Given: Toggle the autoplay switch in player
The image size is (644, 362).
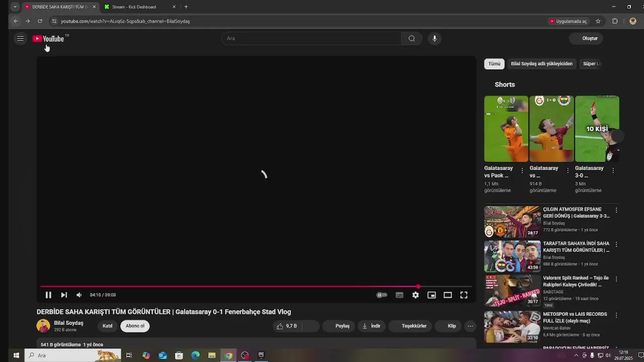Looking at the screenshot, I should [x=382, y=295].
